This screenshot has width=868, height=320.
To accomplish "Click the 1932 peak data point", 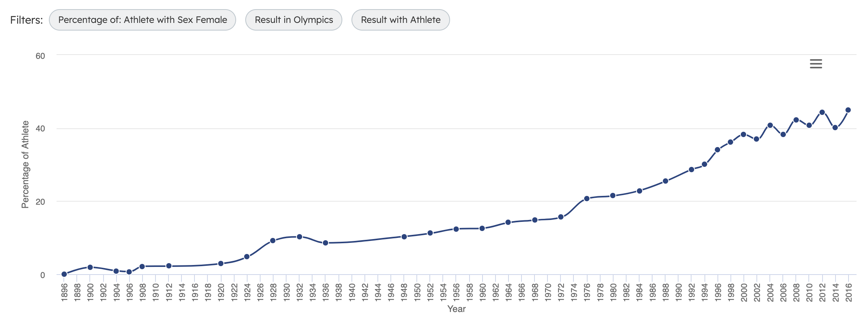I will (299, 237).
